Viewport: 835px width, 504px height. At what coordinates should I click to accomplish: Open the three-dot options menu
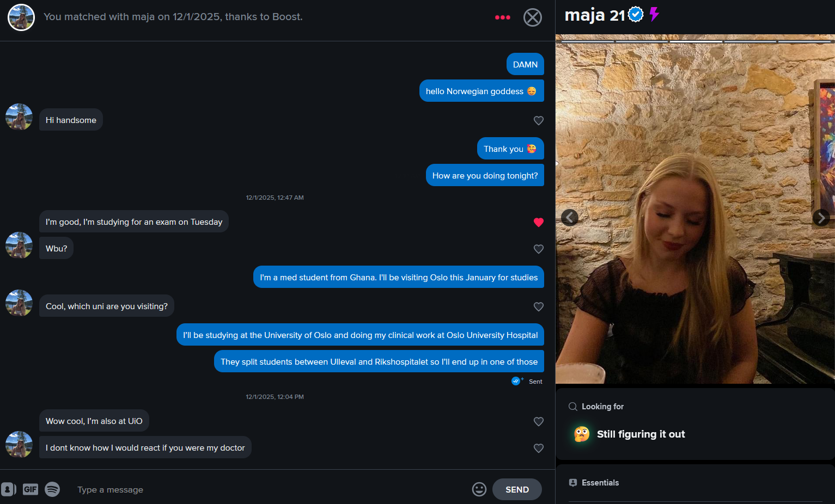coord(502,17)
